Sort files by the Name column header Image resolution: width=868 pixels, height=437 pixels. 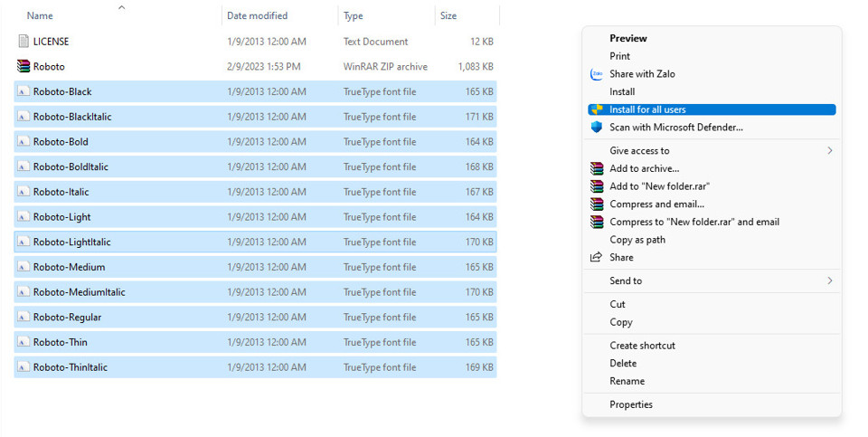coord(40,16)
